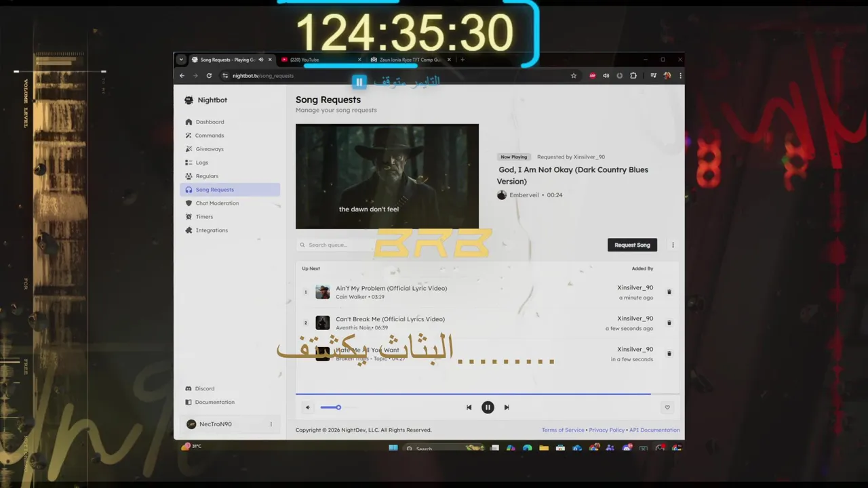Select Song Requests sidebar item
The height and width of the screenshot is (488, 868).
230,190
